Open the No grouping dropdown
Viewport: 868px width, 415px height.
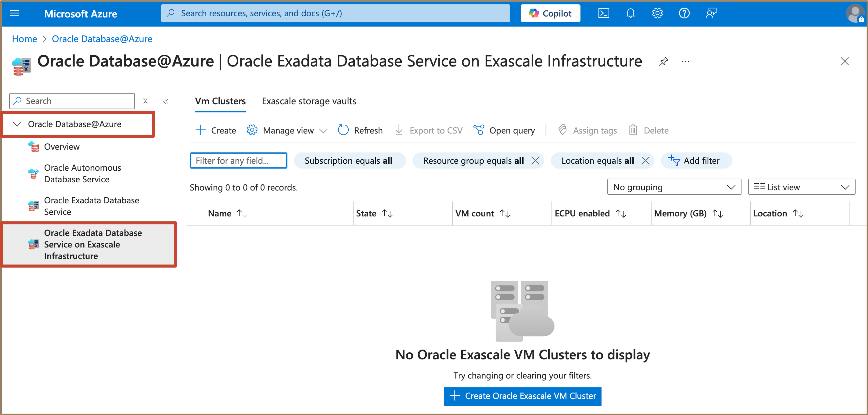674,187
